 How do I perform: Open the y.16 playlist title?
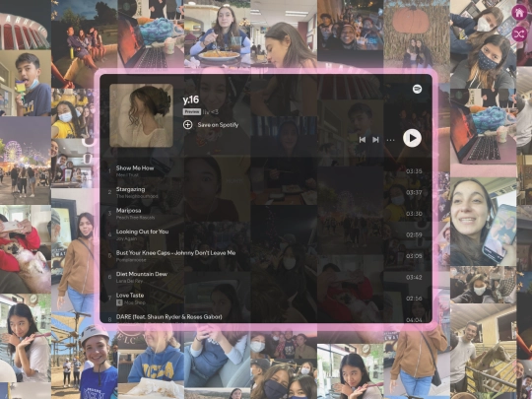pyautogui.click(x=191, y=100)
